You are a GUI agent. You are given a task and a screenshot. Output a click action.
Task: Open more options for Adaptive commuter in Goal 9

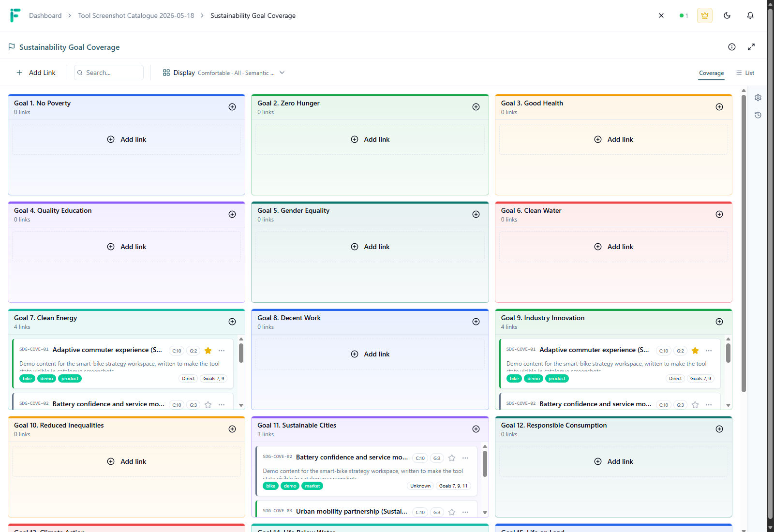coord(709,351)
